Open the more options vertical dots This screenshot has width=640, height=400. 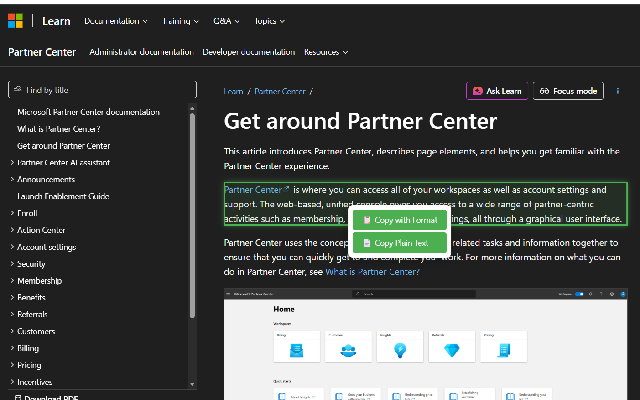(618, 91)
